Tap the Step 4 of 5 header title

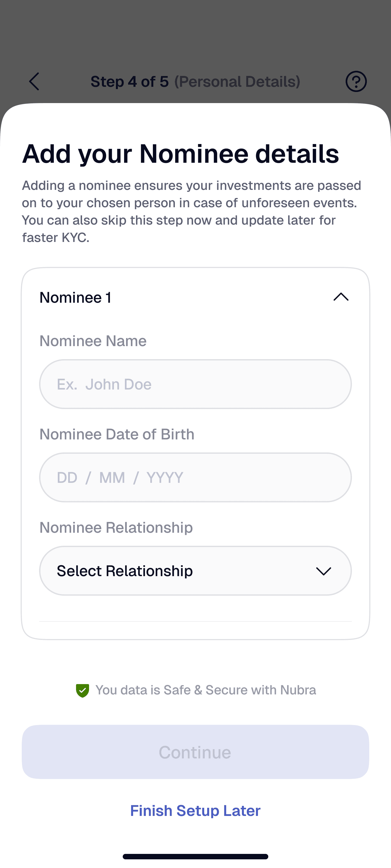tap(195, 82)
